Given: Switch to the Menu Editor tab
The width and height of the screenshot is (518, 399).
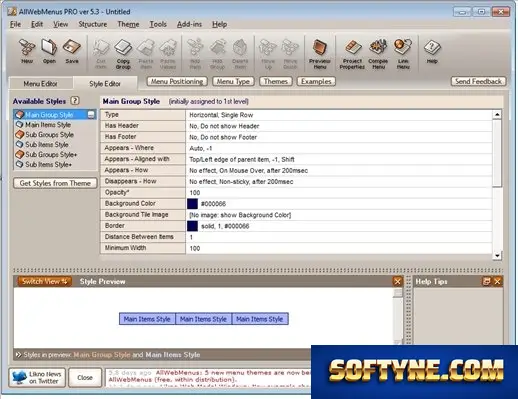Looking at the screenshot, I should pyautogui.click(x=40, y=84).
